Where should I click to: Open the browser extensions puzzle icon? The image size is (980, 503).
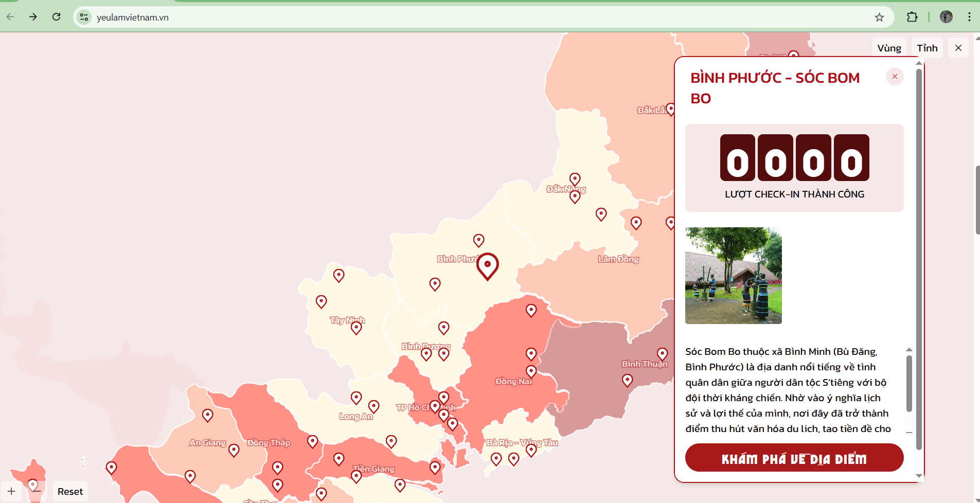[x=912, y=17]
